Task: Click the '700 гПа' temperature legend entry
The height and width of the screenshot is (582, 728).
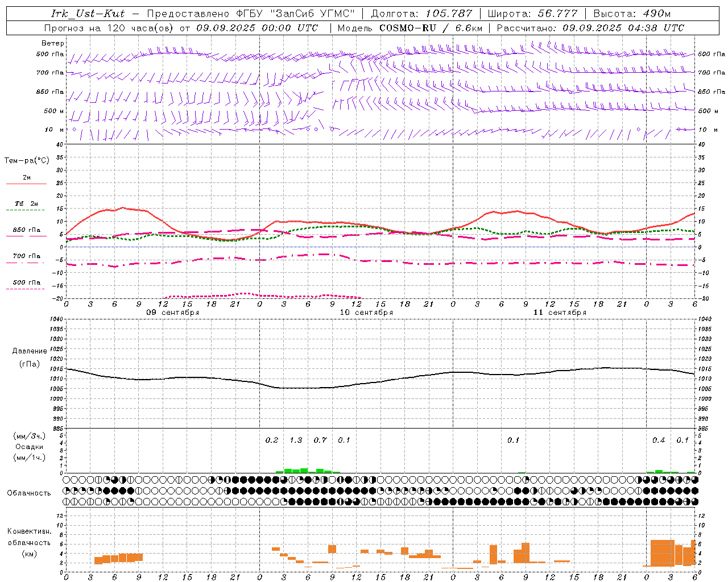Action: pyautogui.click(x=26, y=256)
